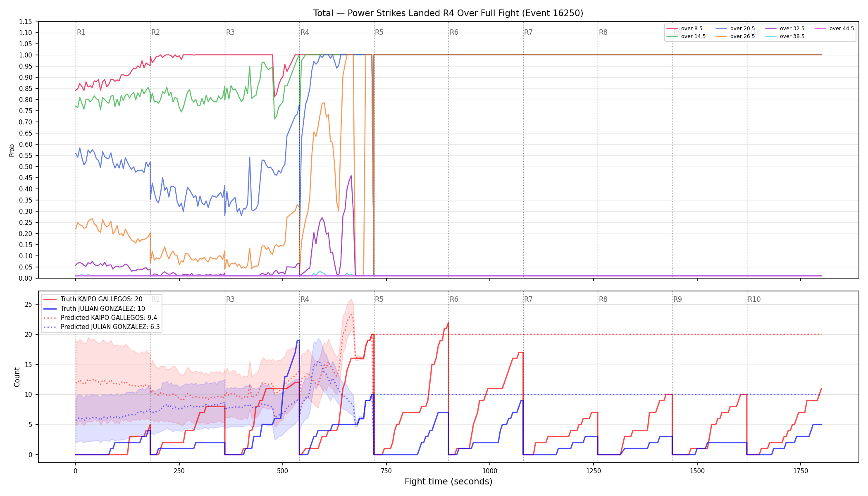Select the 'over 8.5' legend entry

[x=684, y=29]
